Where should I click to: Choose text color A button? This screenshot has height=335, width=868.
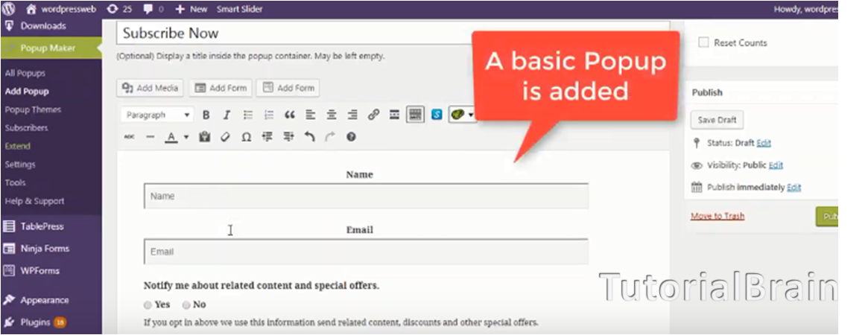tap(171, 136)
